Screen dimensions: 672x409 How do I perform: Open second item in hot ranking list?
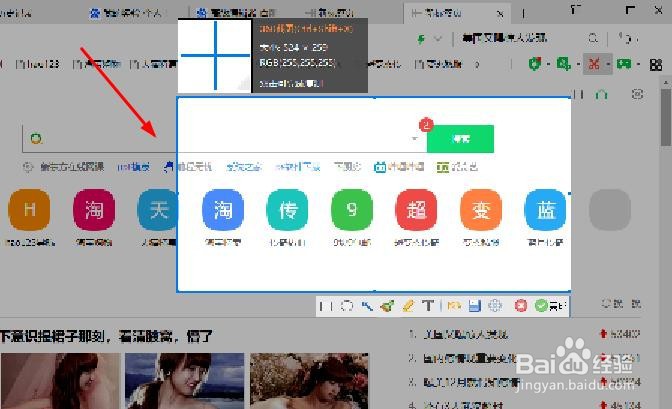pos(469,358)
